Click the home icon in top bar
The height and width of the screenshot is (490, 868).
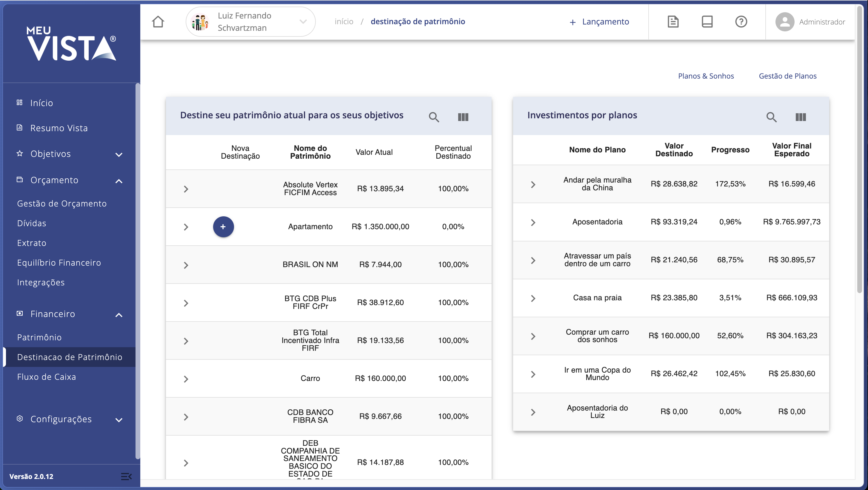(x=158, y=22)
